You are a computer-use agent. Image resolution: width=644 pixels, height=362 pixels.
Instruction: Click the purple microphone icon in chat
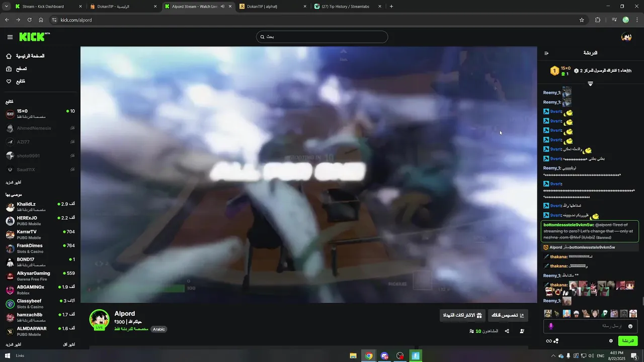551,326
